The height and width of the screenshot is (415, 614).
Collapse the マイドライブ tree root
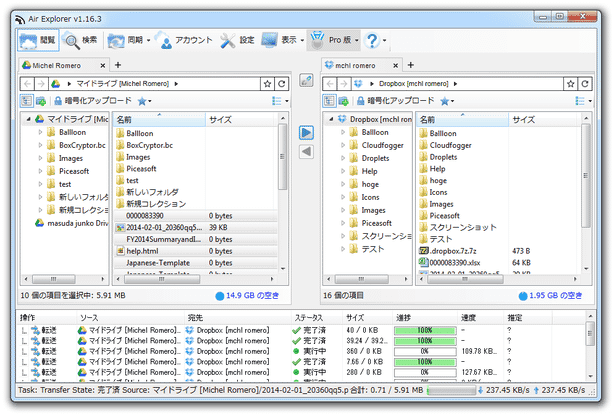[28, 119]
